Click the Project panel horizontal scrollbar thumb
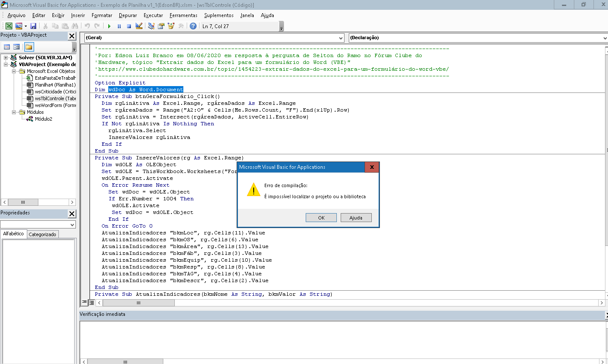The image size is (608, 364). [x=23, y=202]
